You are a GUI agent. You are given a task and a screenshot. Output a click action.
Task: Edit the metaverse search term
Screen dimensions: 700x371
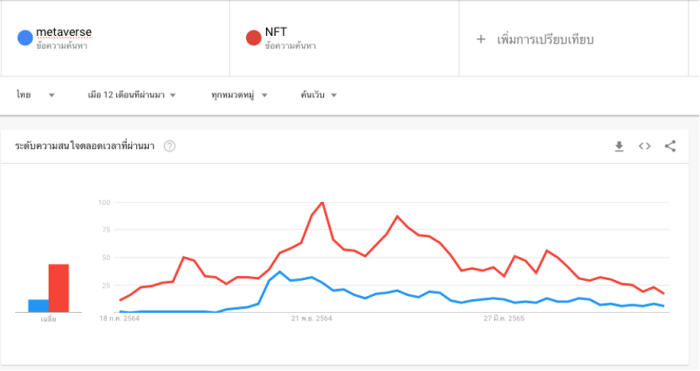coord(64,32)
